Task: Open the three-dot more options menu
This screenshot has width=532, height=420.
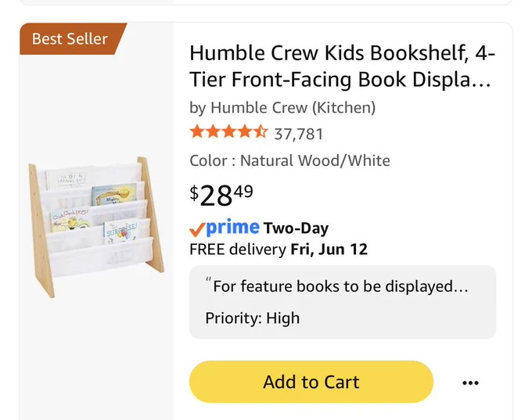Action: [471, 383]
